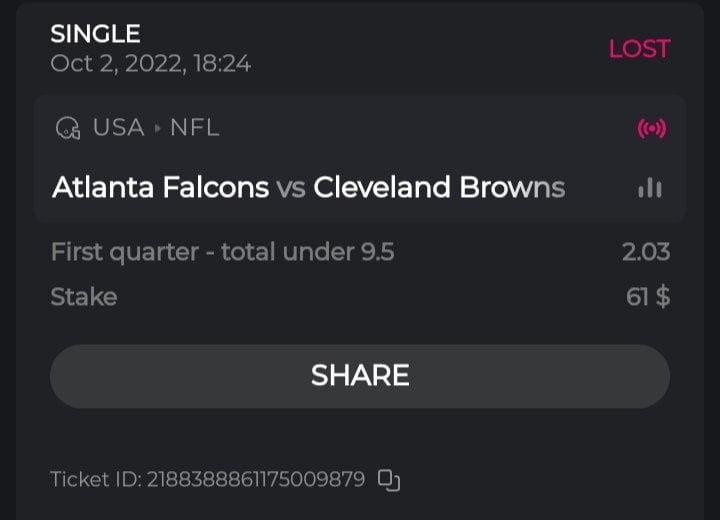Tap the LOST status label
This screenshot has width=720, height=520.
639,48
